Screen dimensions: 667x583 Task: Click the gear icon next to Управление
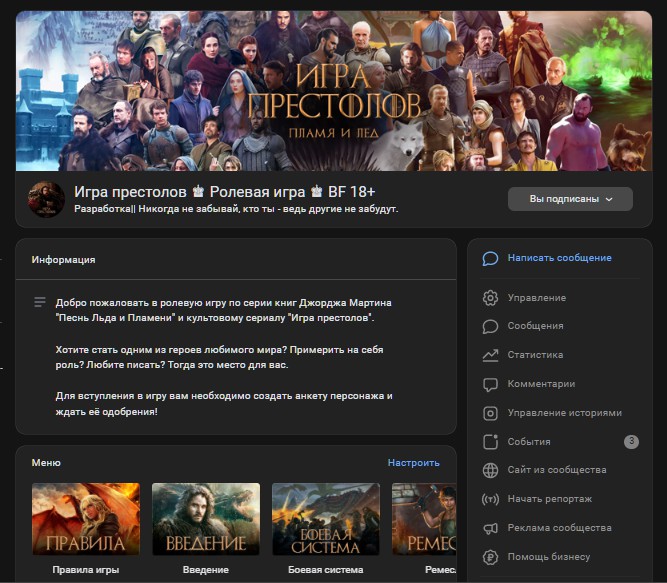coord(490,298)
